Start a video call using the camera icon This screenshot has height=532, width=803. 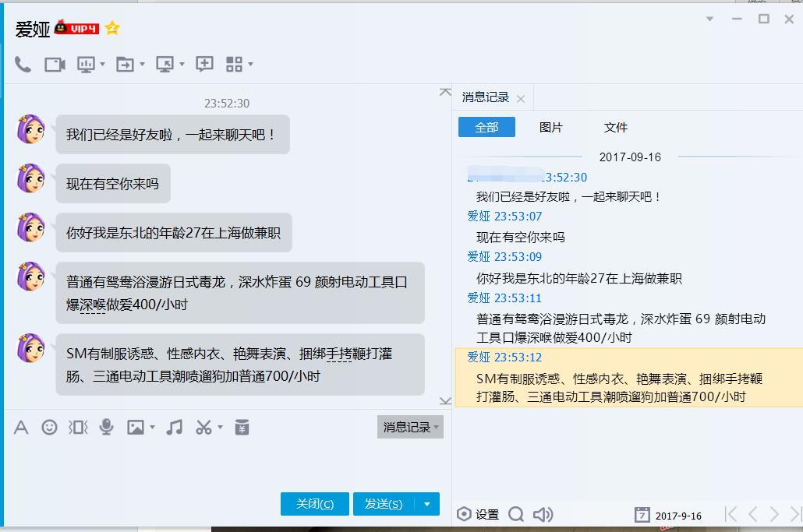tap(55, 65)
